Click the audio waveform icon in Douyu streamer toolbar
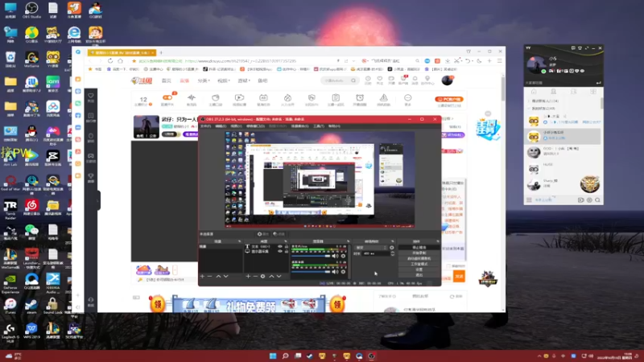Viewport: 644px width, 362px height. (x=192, y=97)
